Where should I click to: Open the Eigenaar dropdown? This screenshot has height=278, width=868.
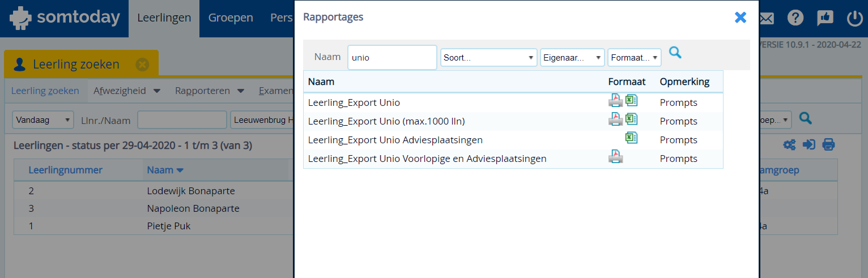(x=572, y=58)
